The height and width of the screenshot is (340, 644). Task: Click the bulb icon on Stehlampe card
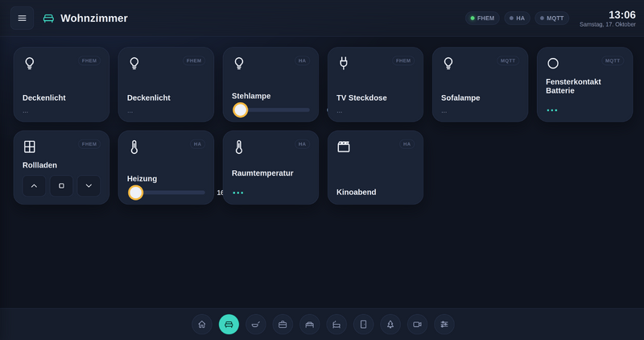click(239, 64)
